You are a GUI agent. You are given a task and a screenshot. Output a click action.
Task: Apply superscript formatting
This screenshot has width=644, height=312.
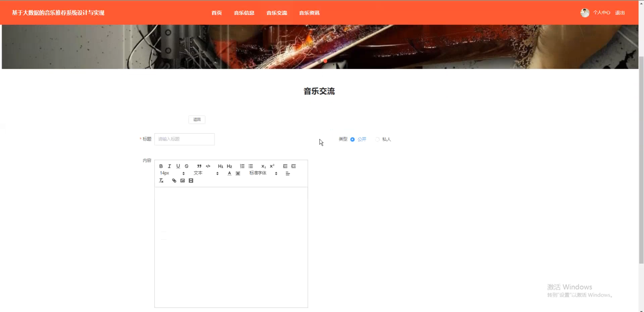[x=272, y=166]
